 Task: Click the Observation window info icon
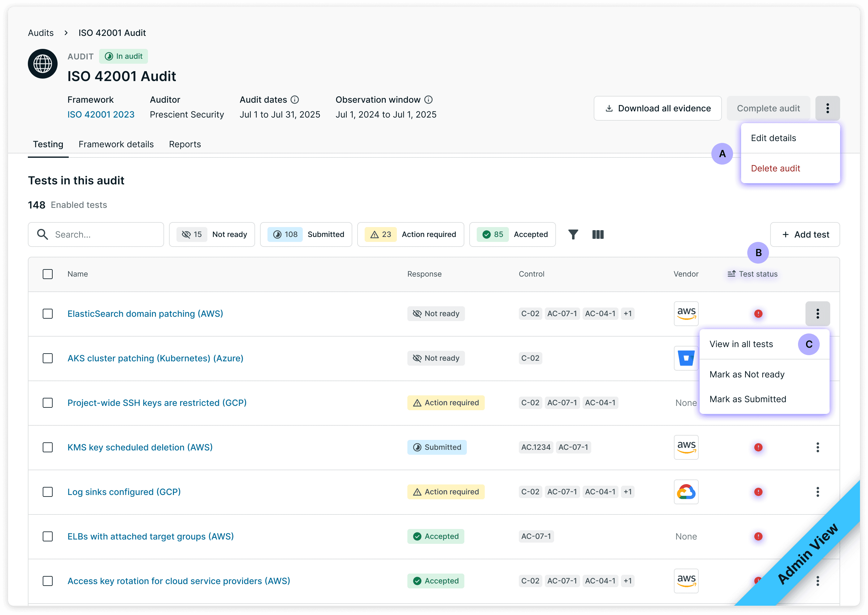click(428, 100)
